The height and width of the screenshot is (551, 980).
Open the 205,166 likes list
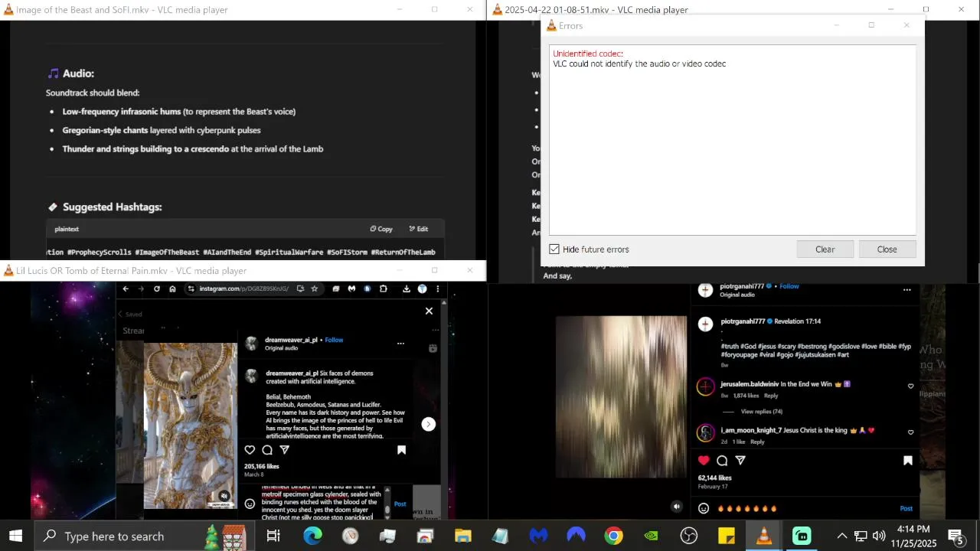261,466
